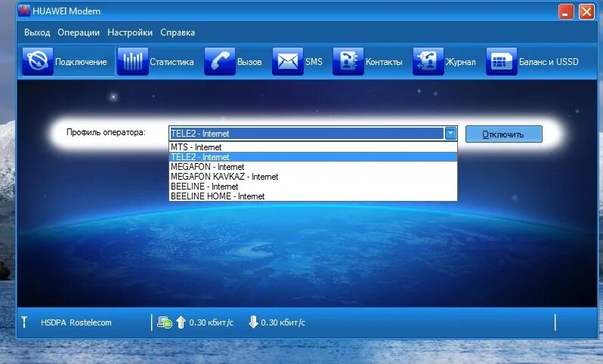Click the Профиль оператора label
This screenshot has height=364, width=603.
(x=106, y=133)
